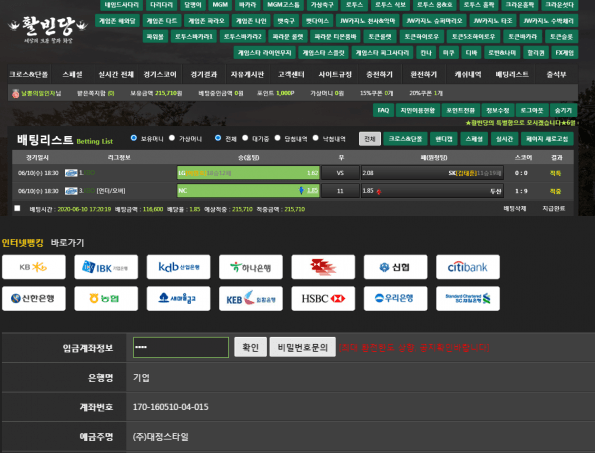Click the league icon in the LG row

tap(71, 173)
